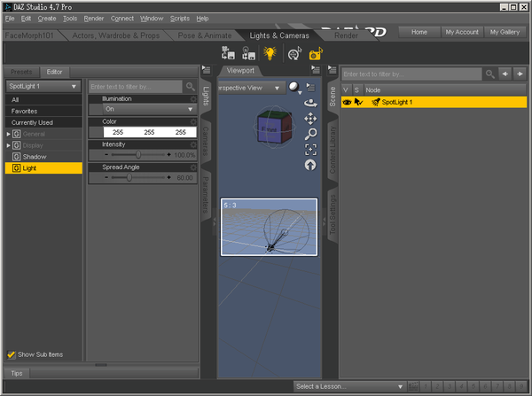Click the My Gallery button

point(505,32)
